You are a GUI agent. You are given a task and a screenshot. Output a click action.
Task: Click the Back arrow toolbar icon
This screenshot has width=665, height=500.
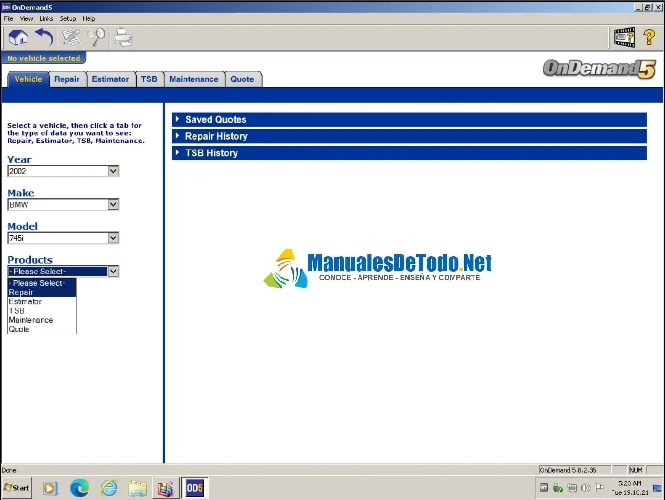pos(44,38)
